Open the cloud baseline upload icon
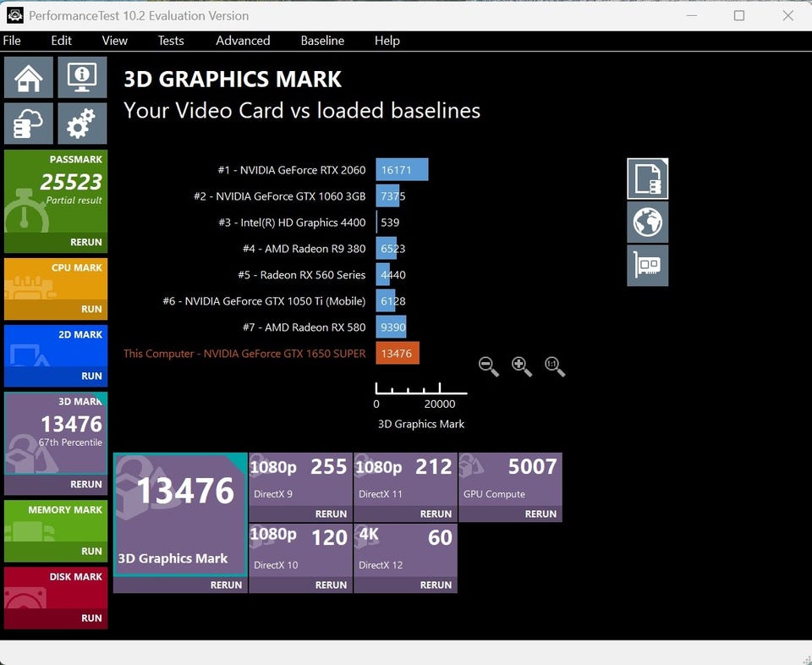Viewport: 812px width, 665px height. [x=29, y=124]
